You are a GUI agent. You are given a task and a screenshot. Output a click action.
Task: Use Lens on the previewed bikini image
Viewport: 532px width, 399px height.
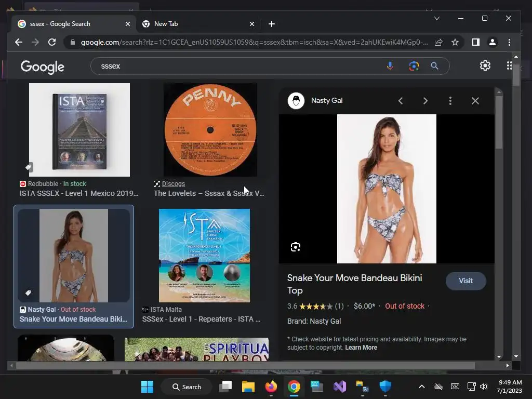coord(296,247)
